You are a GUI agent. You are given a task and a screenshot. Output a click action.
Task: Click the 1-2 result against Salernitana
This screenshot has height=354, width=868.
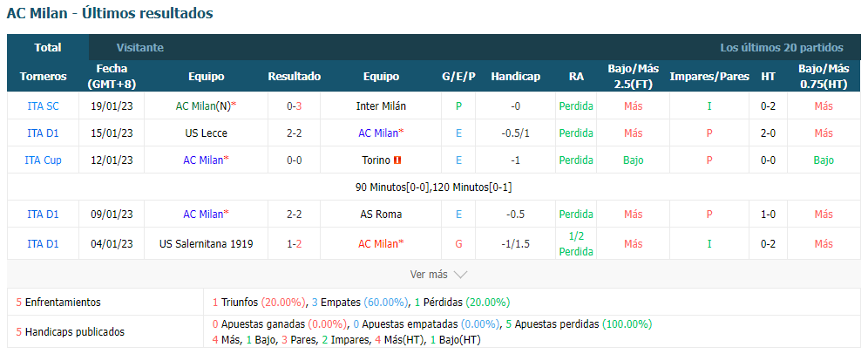point(295,243)
